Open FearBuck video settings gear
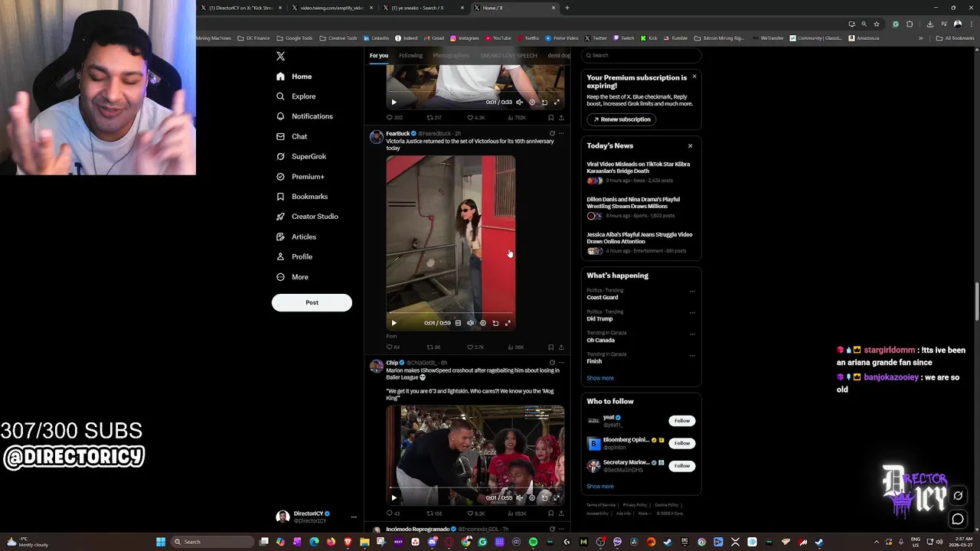Image resolution: width=980 pixels, height=551 pixels. [482, 323]
